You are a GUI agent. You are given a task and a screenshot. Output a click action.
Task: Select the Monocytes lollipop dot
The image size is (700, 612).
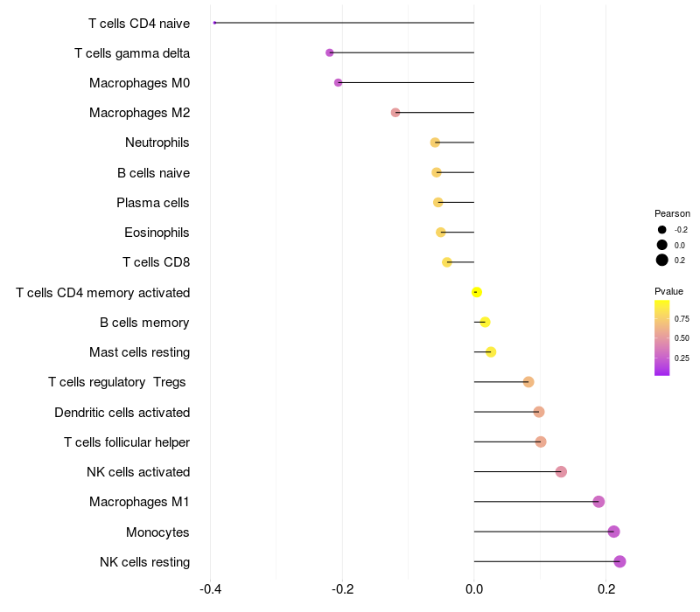(613, 532)
